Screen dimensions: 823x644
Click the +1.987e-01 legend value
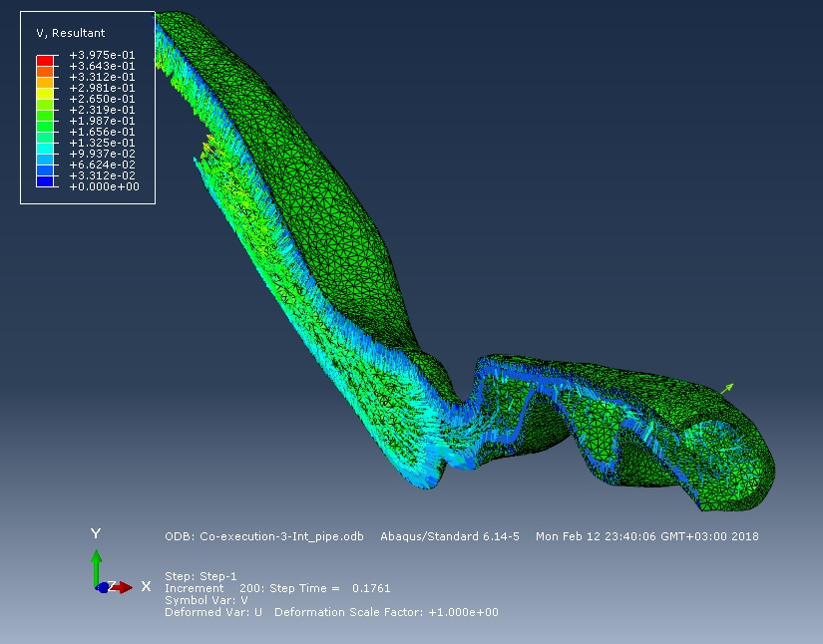pyautogui.click(x=102, y=122)
